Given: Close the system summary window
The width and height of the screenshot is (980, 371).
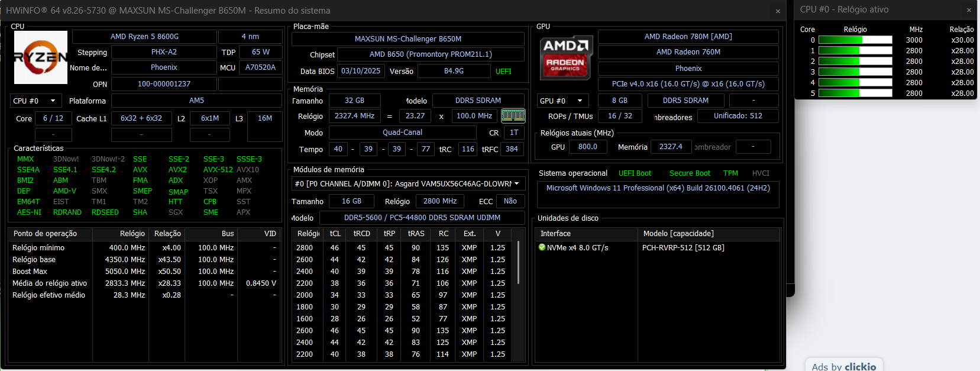Looking at the screenshot, I should click(x=778, y=11).
